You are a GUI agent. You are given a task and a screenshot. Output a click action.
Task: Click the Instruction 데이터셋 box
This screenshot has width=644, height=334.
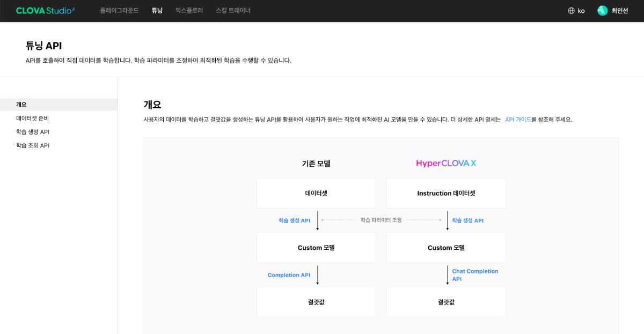pos(446,193)
